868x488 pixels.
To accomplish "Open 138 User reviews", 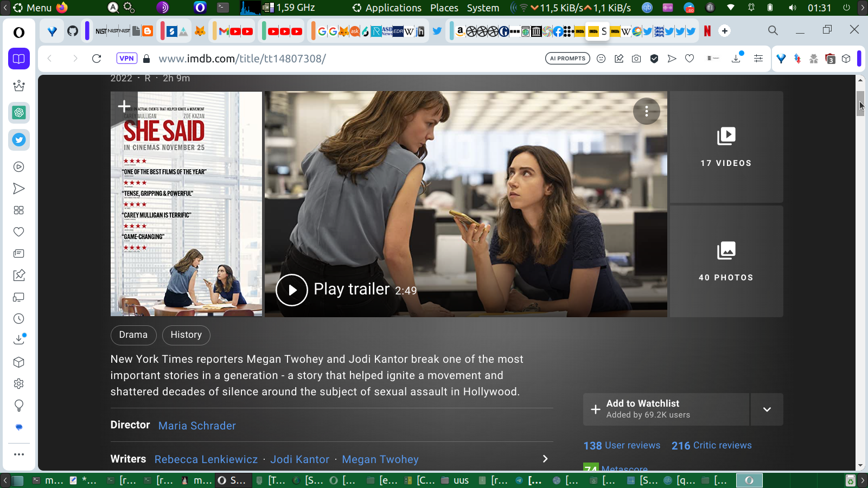I will point(622,445).
